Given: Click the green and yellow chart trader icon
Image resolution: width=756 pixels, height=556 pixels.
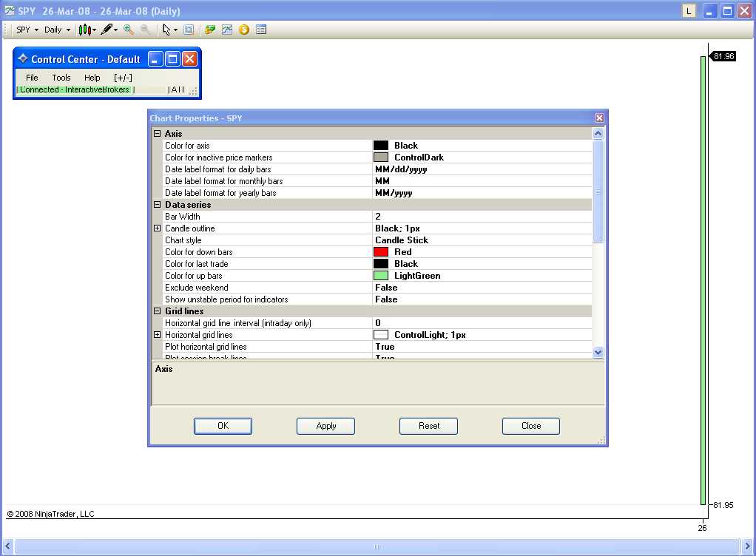Looking at the screenshot, I should [210, 30].
